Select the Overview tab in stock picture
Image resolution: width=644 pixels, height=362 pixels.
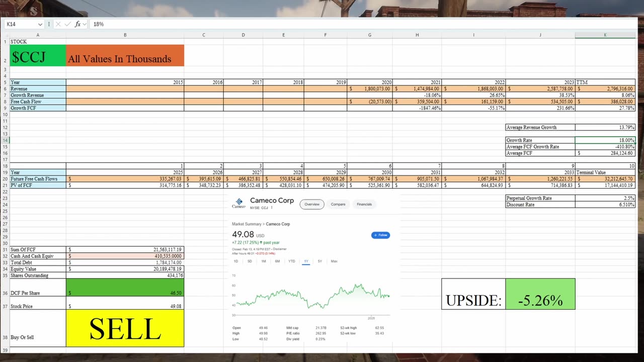coord(312,204)
